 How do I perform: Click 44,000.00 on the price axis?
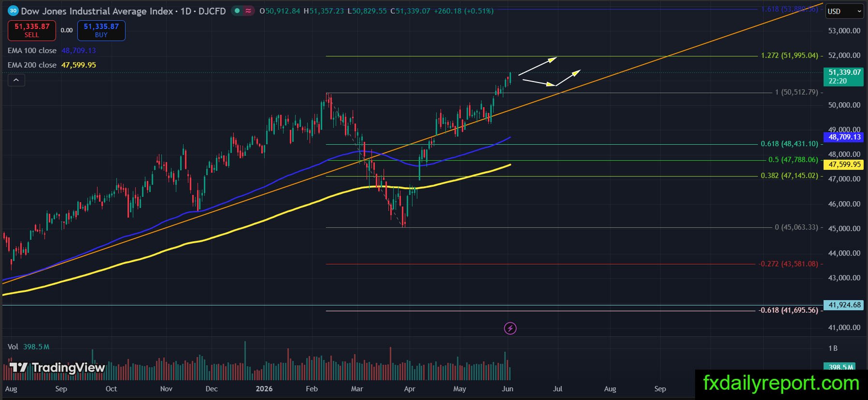[844, 253]
